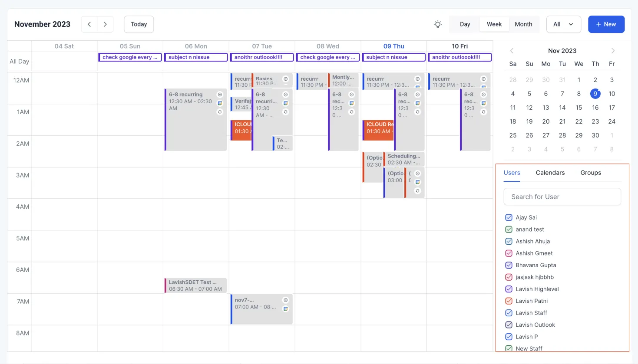
Task: Go to previous week with left arrow
Action: click(x=89, y=24)
